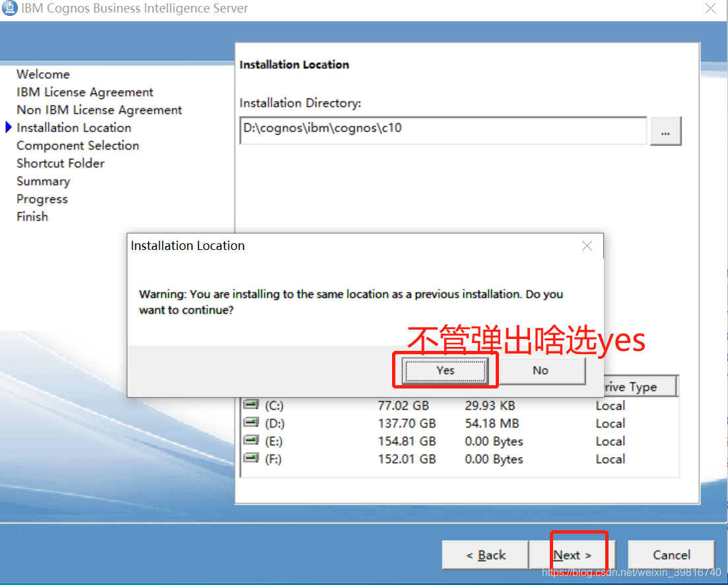The height and width of the screenshot is (585, 728).
Task: Click the 77.02 GB value for C:
Action: coord(403,406)
